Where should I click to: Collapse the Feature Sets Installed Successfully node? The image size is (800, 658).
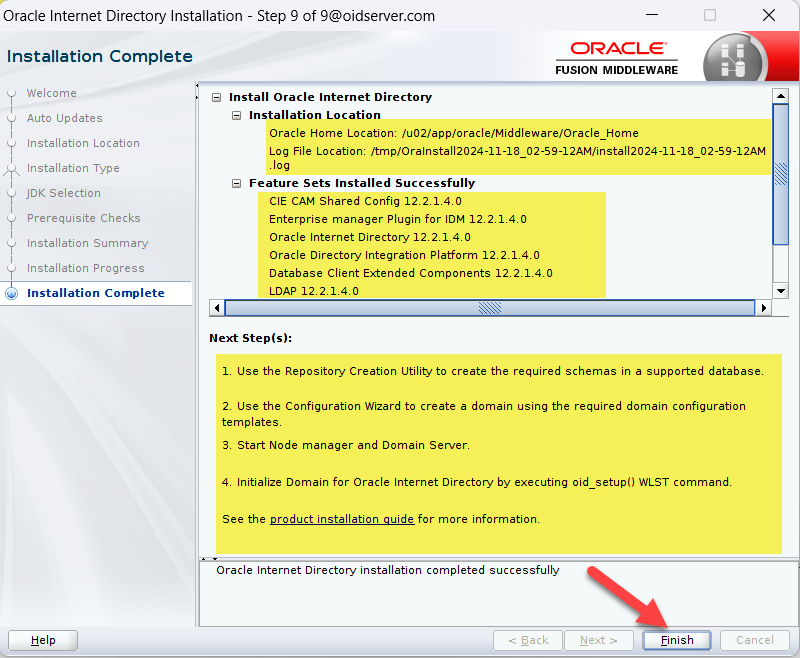pos(237,183)
